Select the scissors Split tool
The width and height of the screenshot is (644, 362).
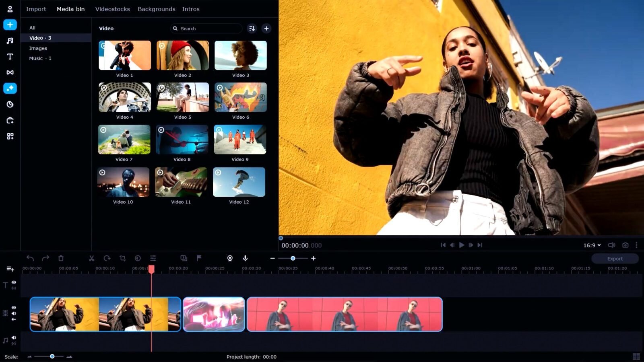coord(92,258)
